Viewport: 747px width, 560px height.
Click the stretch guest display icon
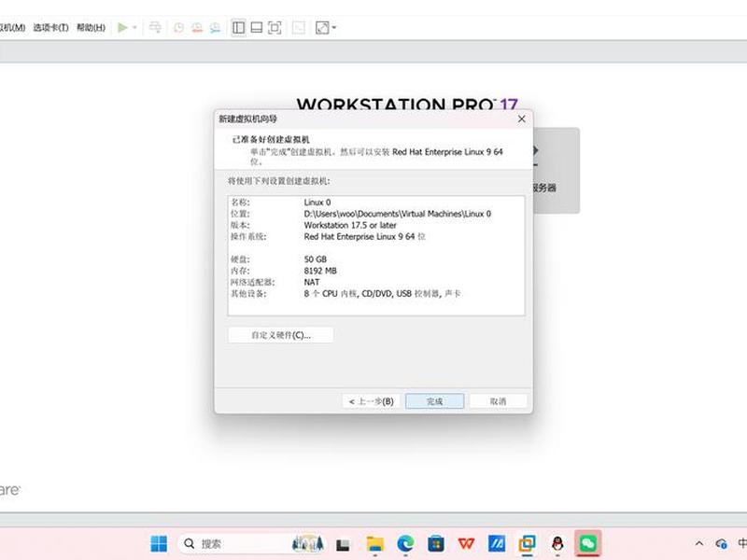click(x=322, y=28)
